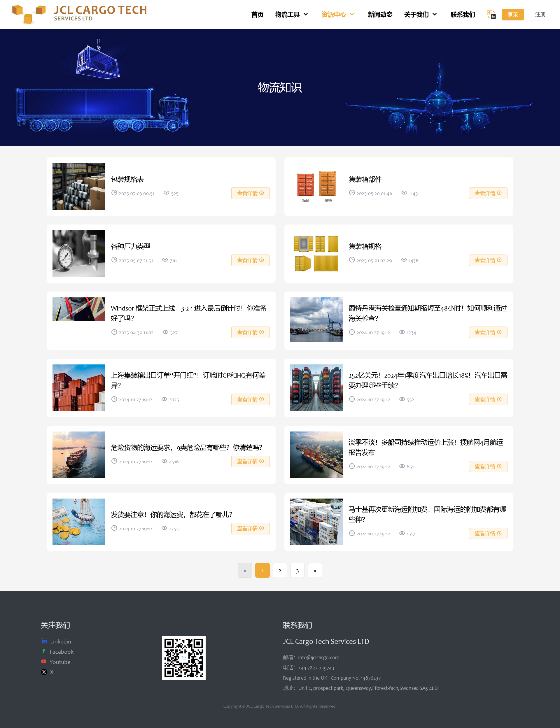Open the Youtube social link

click(x=60, y=662)
